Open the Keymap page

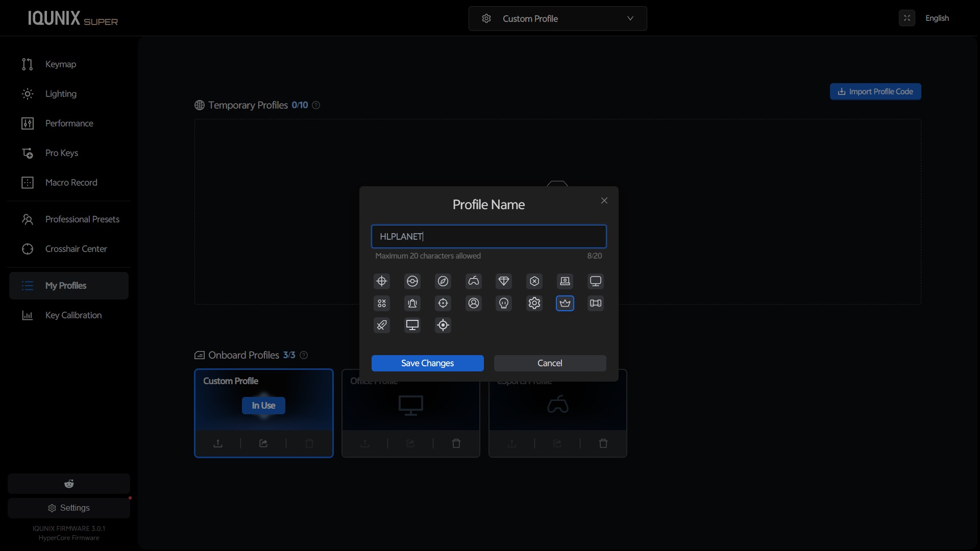pos(69,64)
